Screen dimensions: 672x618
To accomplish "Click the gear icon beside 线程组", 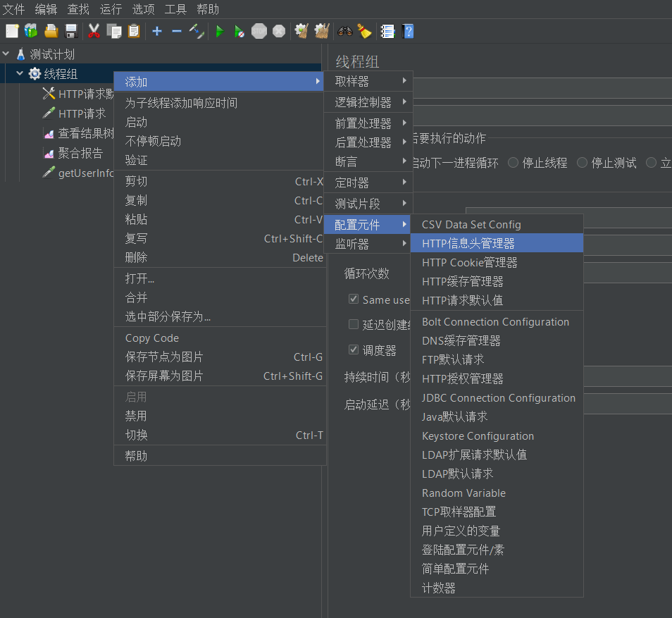I will (35, 74).
